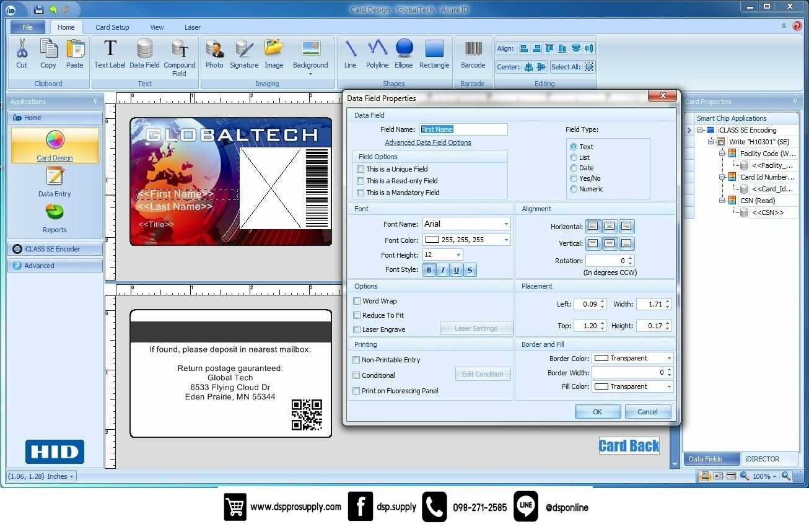Viewport: 809px width, 532px height.
Task: Select the Photo imaging tool
Action: [214, 55]
